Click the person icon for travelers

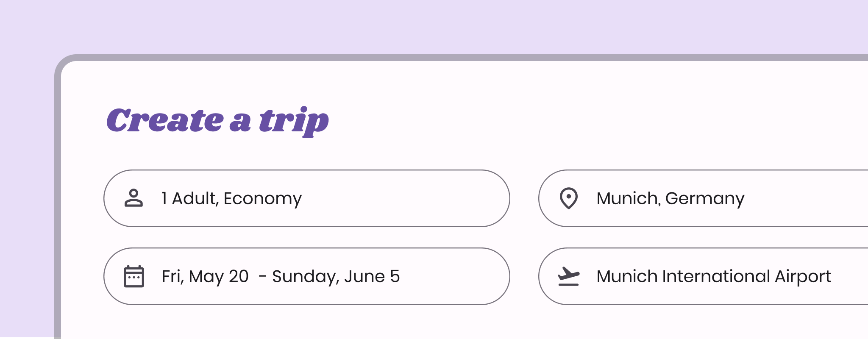pyautogui.click(x=134, y=198)
